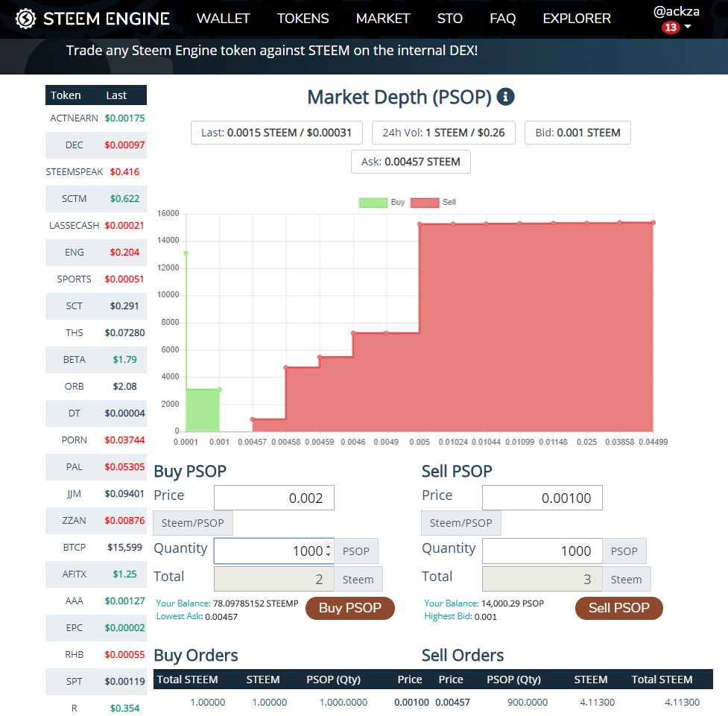Click the buy Quantity stepper arrows
Image resolution: width=728 pixels, height=716 pixels.
click(329, 551)
